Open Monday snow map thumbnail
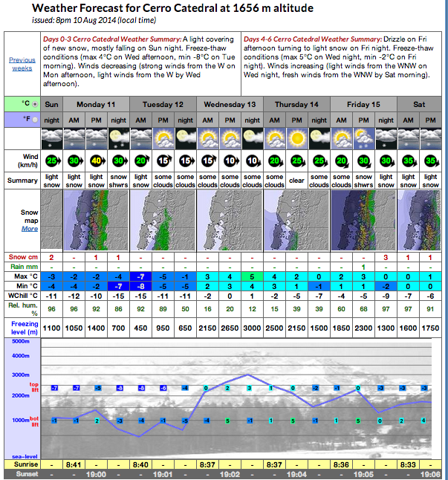448x480 pixels. coord(96,221)
